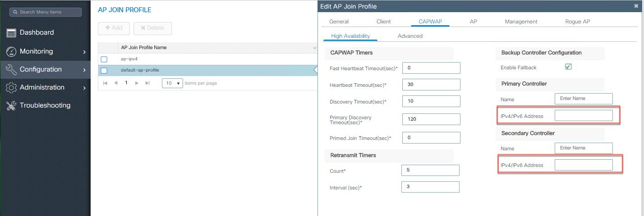The width and height of the screenshot is (644, 216).
Task: Expand the Administration menu arrow
Action: click(84, 88)
